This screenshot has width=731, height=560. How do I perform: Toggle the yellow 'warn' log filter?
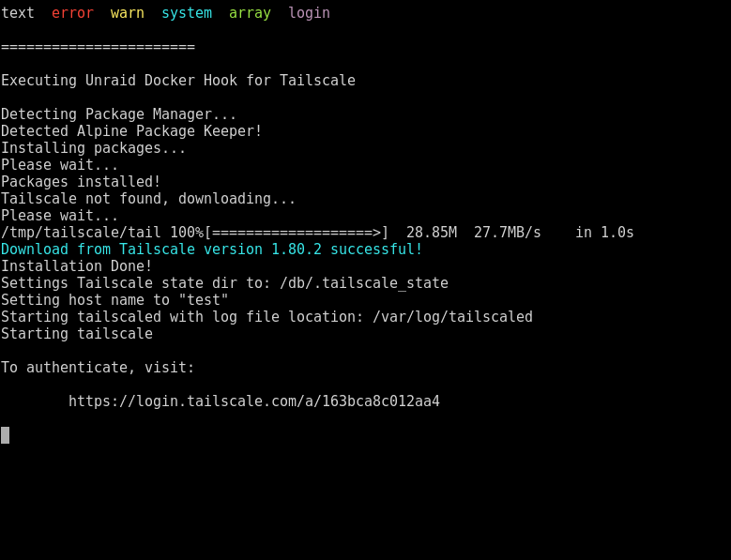point(128,13)
